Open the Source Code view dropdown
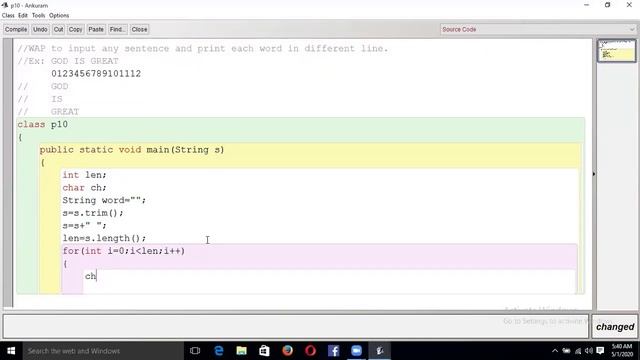This screenshot has width=640, height=360. click(x=538, y=29)
